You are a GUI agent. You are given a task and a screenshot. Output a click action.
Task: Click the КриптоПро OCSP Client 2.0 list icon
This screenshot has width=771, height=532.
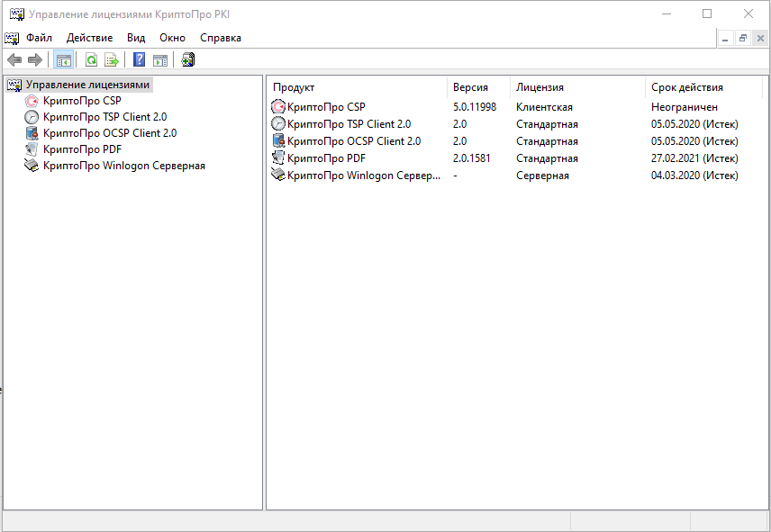coord(278,141)
